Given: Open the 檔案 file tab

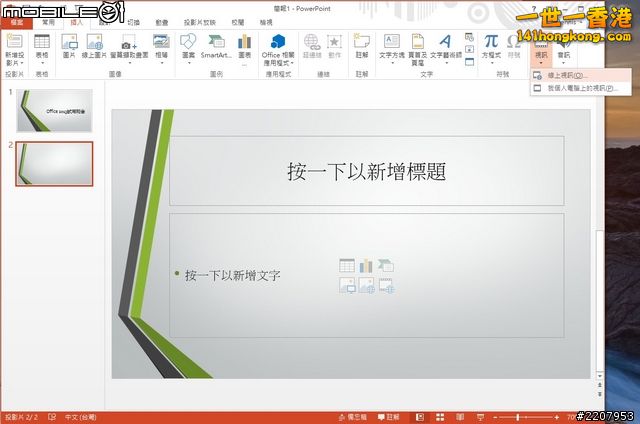Looking at the screenshot, I should click(17, 21).
